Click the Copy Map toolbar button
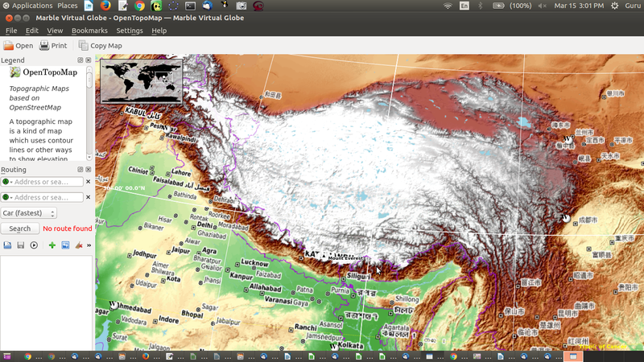 click(x=100, y=46)
